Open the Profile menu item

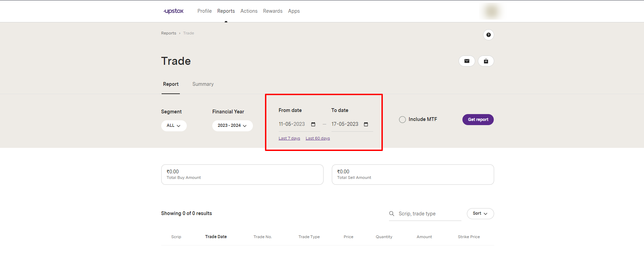204,11
